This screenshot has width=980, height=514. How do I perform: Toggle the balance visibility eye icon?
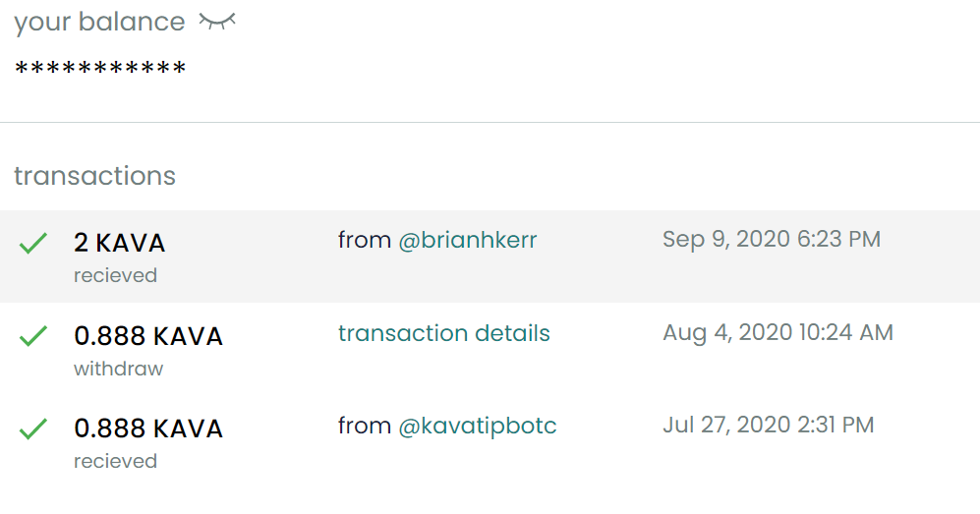(x=217, y=22)
